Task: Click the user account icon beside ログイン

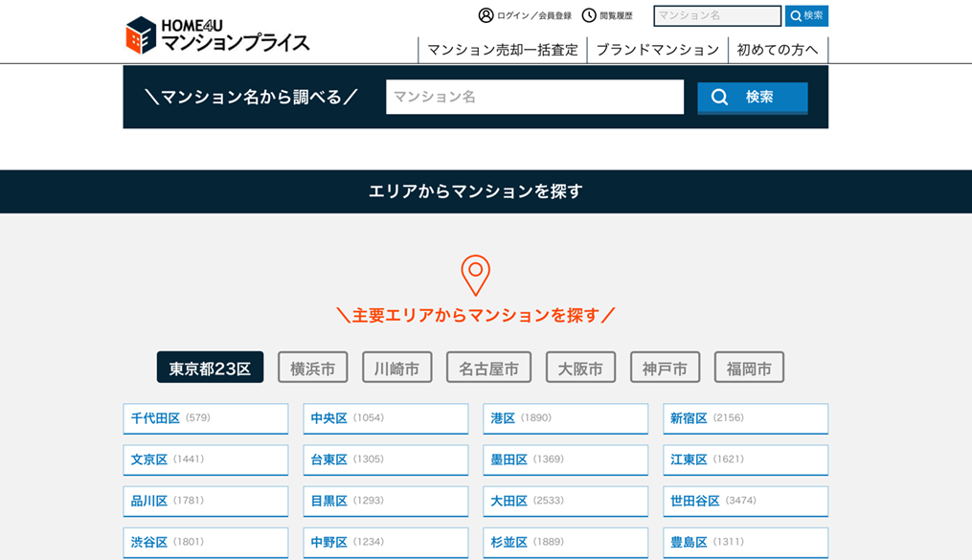Action: point(486,15)
